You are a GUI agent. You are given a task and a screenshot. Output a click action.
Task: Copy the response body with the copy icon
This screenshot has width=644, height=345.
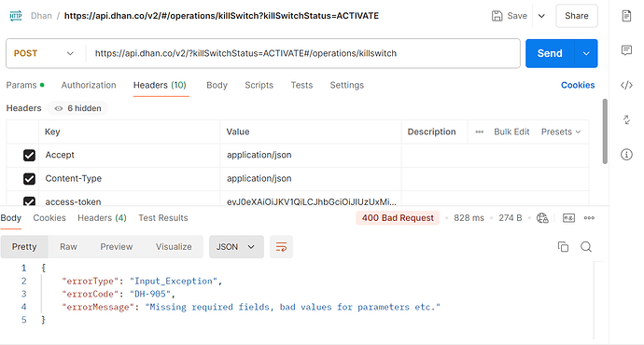(563, 247)
